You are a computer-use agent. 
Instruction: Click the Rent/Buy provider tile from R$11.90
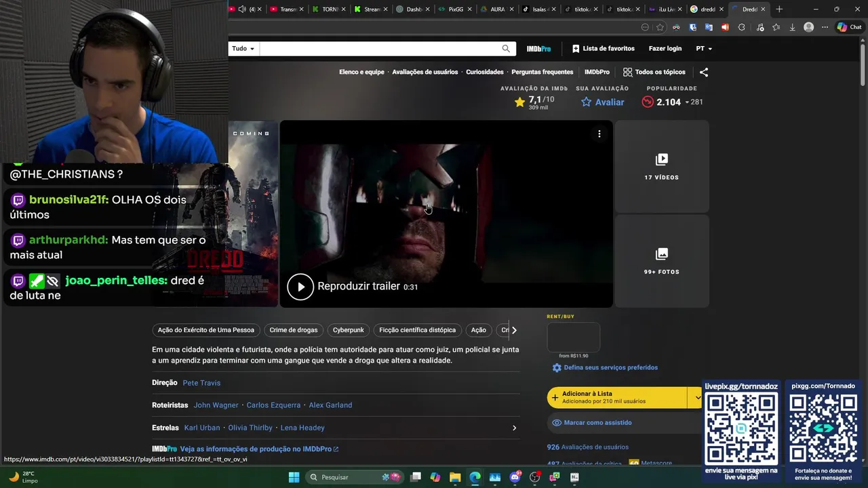pyautogui.click(x=574, y=337)
